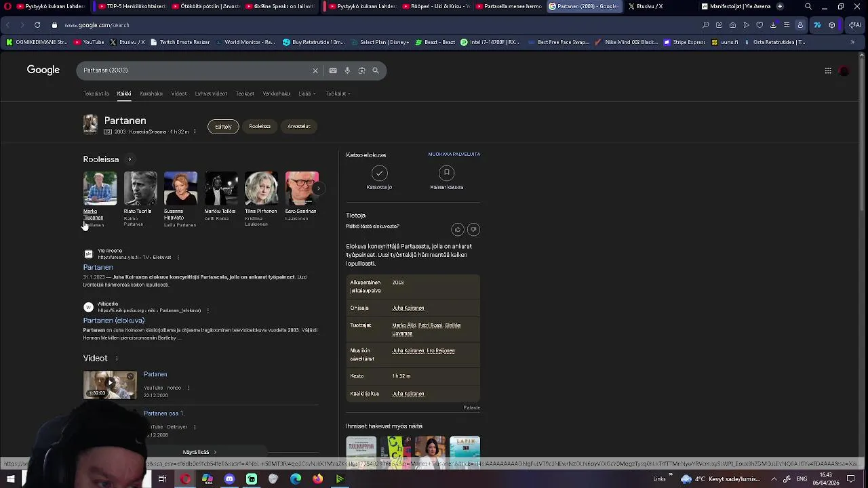Show more bookmarks with the chevron
The height and width of the screenshot is (488, 868).
click(x=852, y=42)
